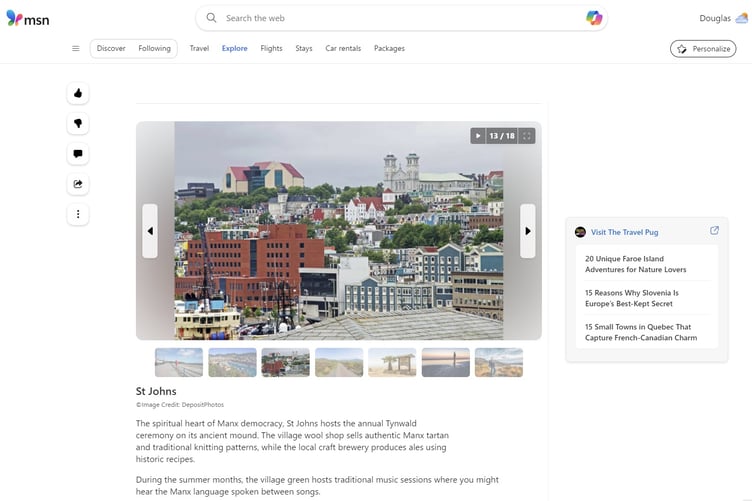
Task: Switch to the Following tab
Action: [154, 48]
